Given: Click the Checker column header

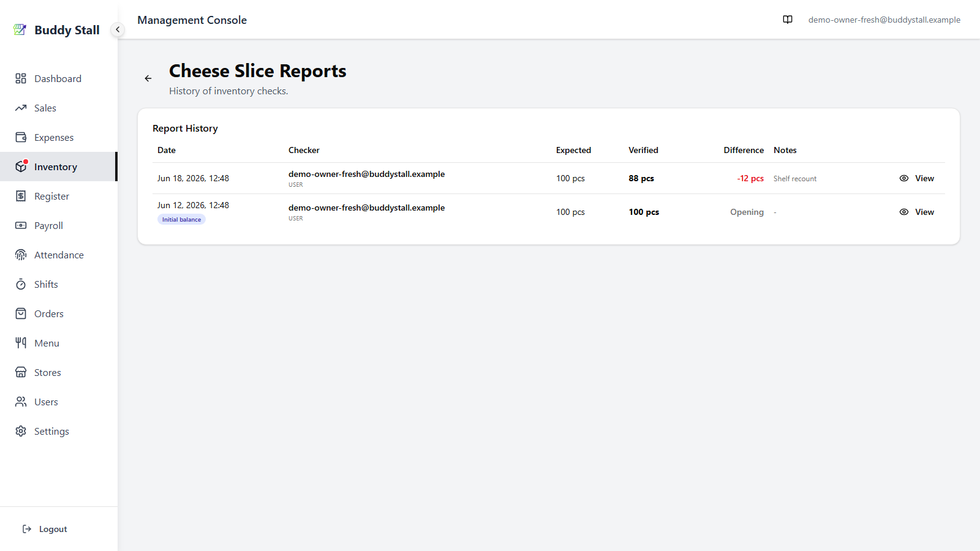Looking at the screenshot, I should tap(304, 150).
